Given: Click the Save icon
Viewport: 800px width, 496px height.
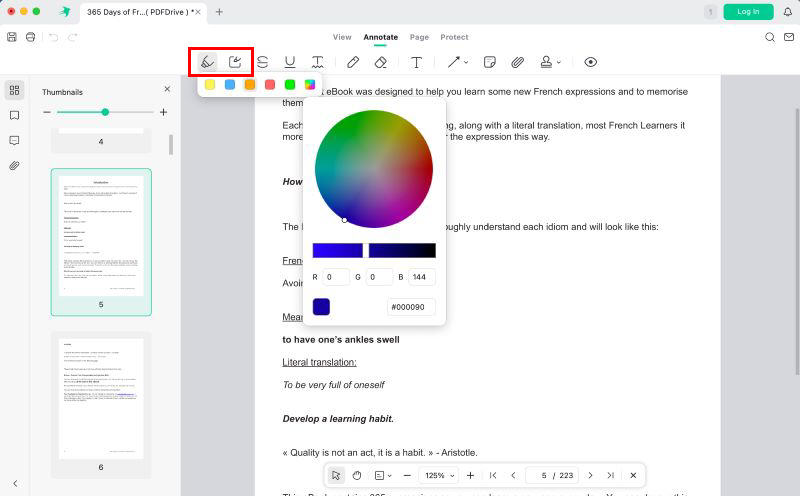Looking at the screenshot, I should [12, 37].
